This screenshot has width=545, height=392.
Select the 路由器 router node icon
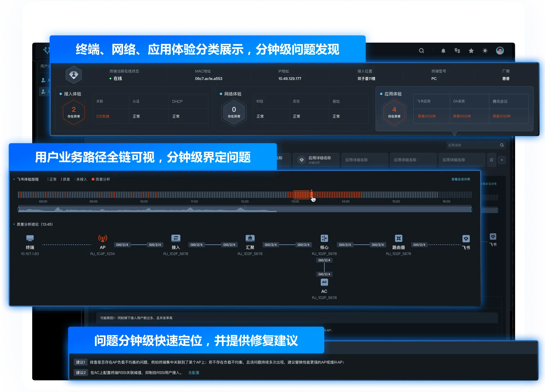point(398,238)
